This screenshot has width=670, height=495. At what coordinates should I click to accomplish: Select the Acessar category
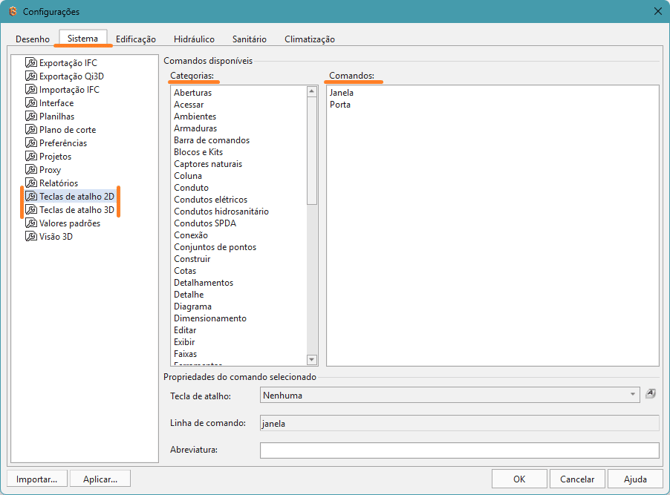click(189, 104)
